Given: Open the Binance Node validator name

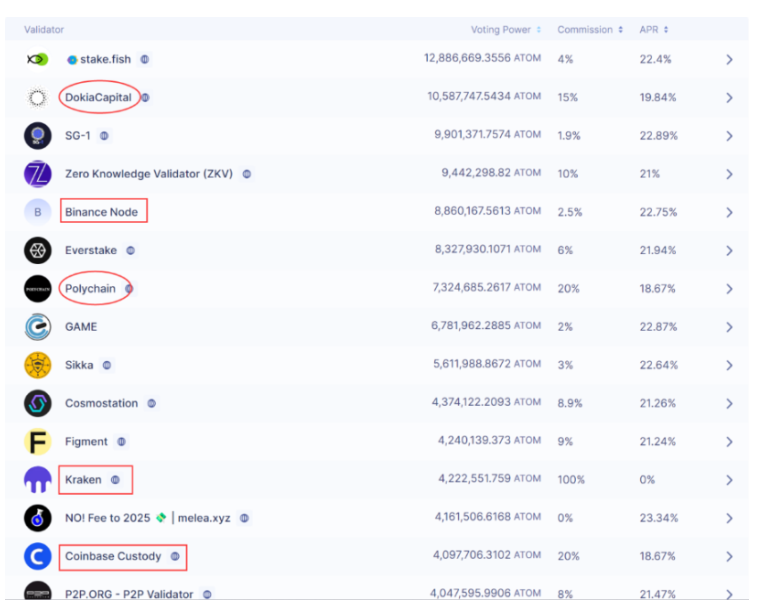Looking at the screenshot, I should click(x=102, y=212).
